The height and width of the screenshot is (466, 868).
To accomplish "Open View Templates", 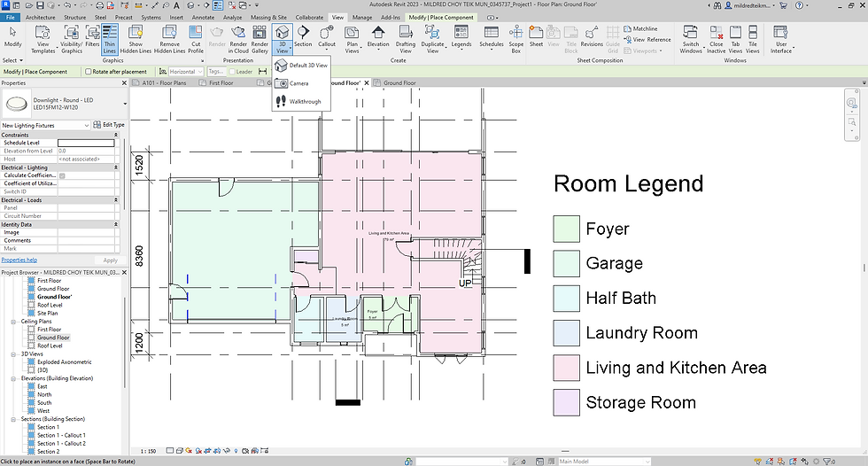I will (43, 39).
